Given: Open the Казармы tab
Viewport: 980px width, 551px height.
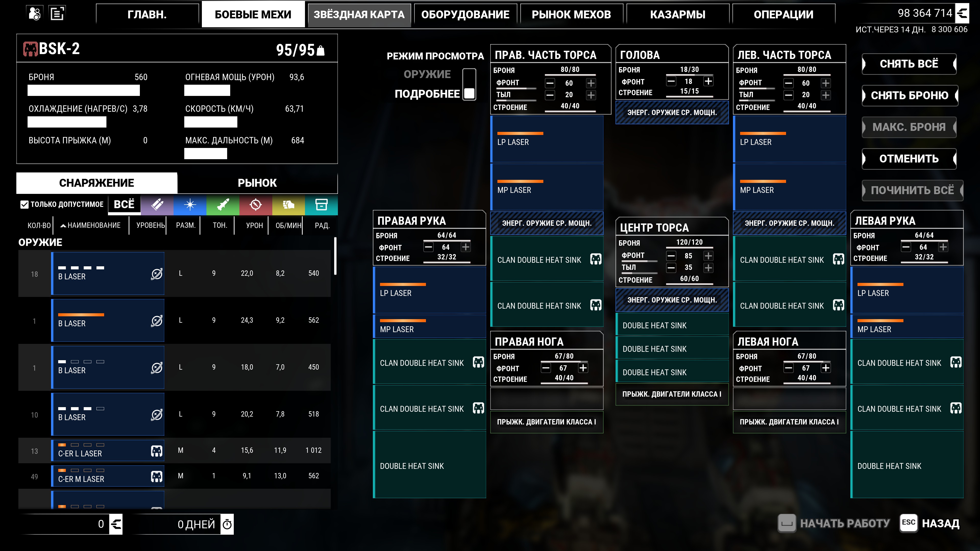Looking at the screenshot, I should click(x=678, y=15).
